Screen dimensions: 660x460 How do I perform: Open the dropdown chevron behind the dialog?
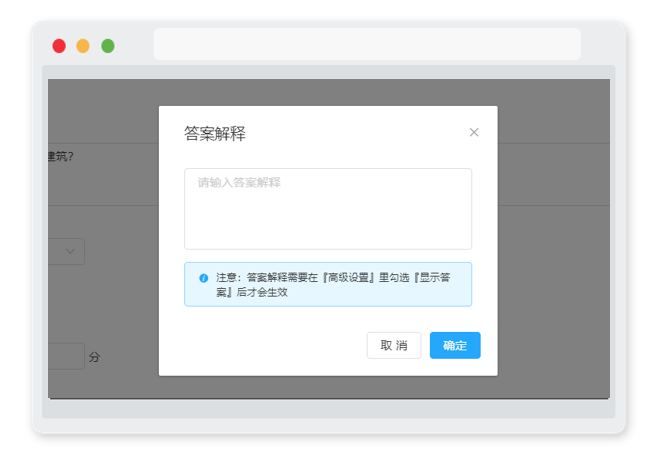pos(70,251)
